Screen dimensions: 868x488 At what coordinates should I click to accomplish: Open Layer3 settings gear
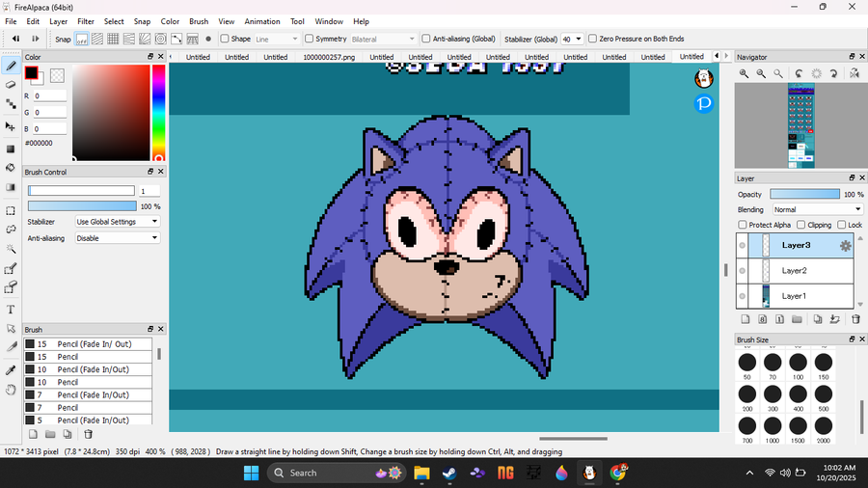click(x=845, y=246)
